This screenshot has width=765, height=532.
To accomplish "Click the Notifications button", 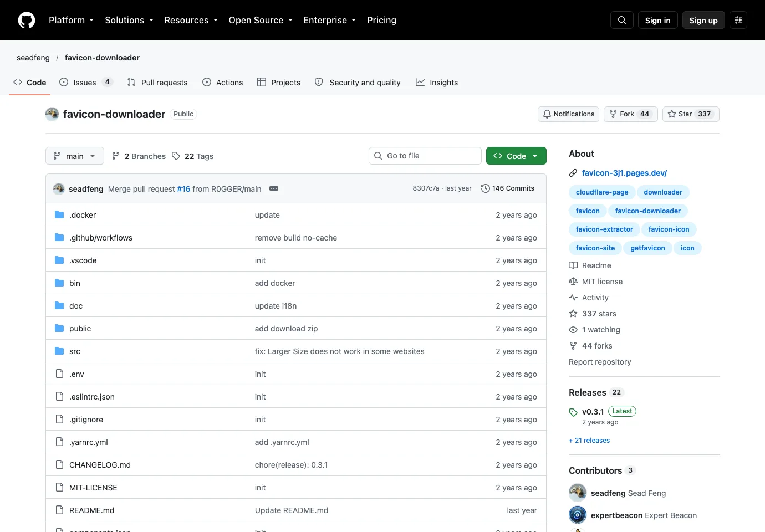I will (568, 114).
